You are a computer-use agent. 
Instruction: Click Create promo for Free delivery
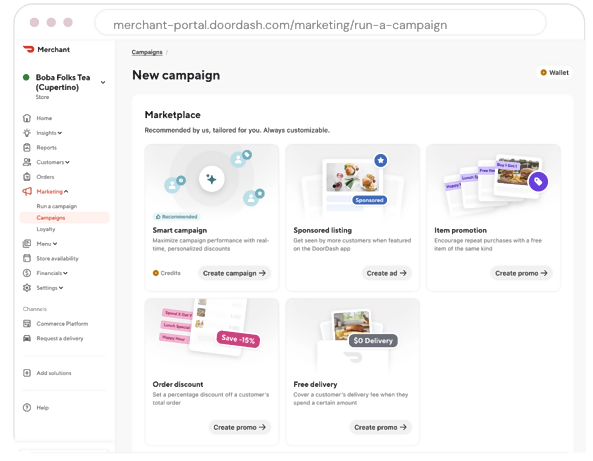tap(380, 427)
